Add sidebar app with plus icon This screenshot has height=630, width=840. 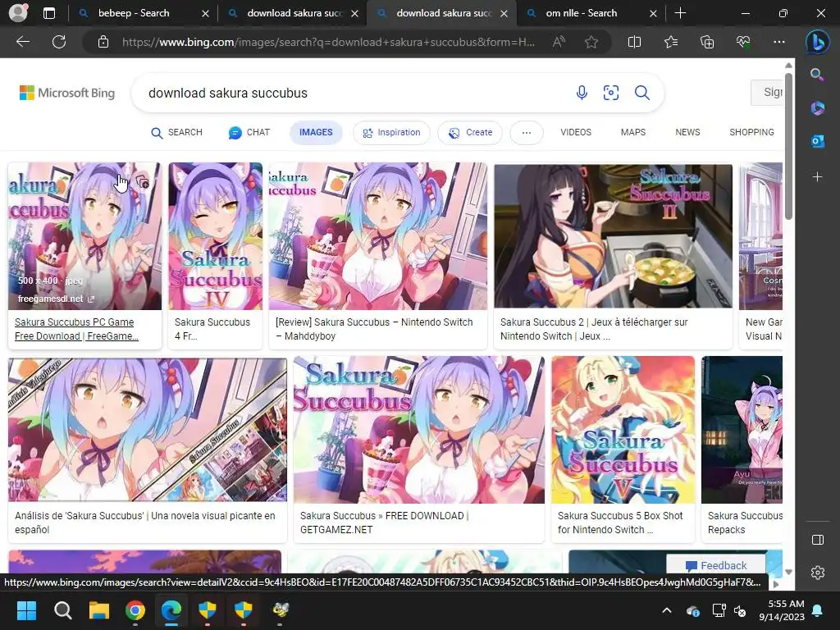(817, 177)
